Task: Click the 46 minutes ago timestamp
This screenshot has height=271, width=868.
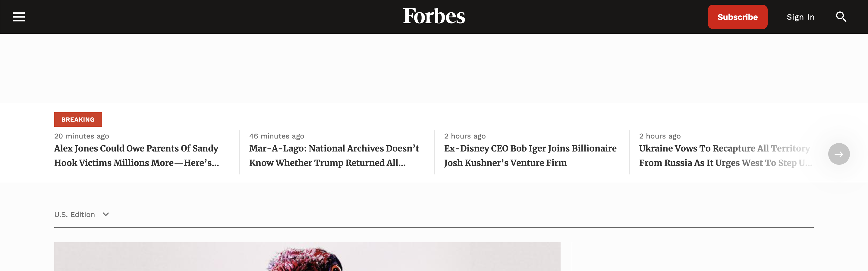Action: click(276, 136)
